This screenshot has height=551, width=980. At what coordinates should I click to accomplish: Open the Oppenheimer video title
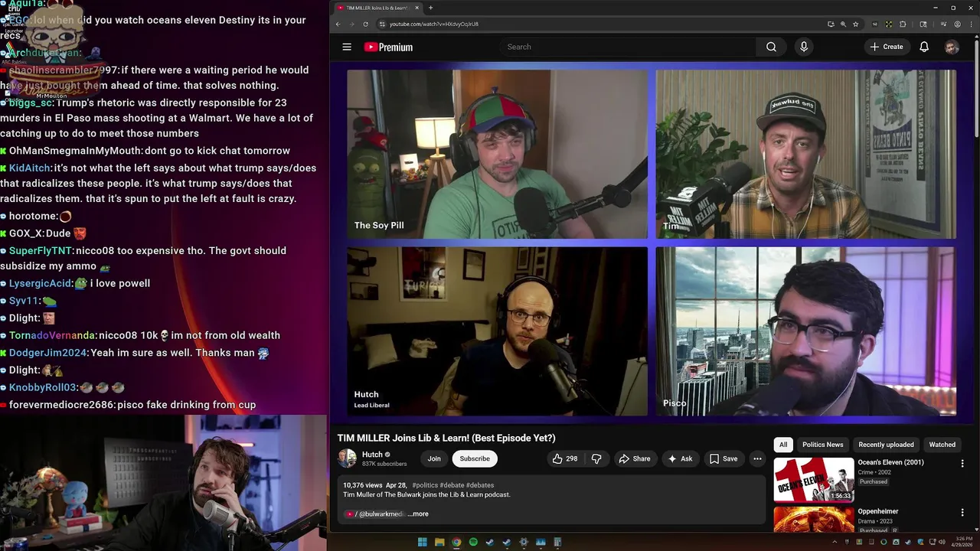click(878, 511)
